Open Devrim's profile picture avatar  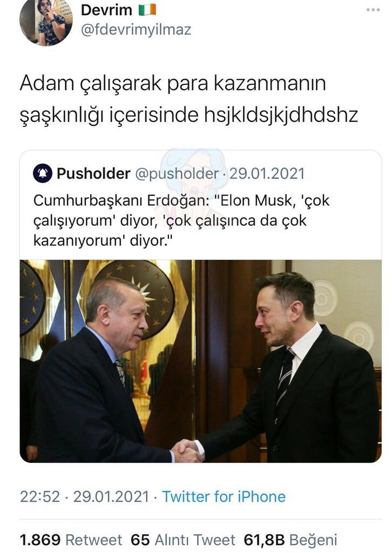coord(46,22)
